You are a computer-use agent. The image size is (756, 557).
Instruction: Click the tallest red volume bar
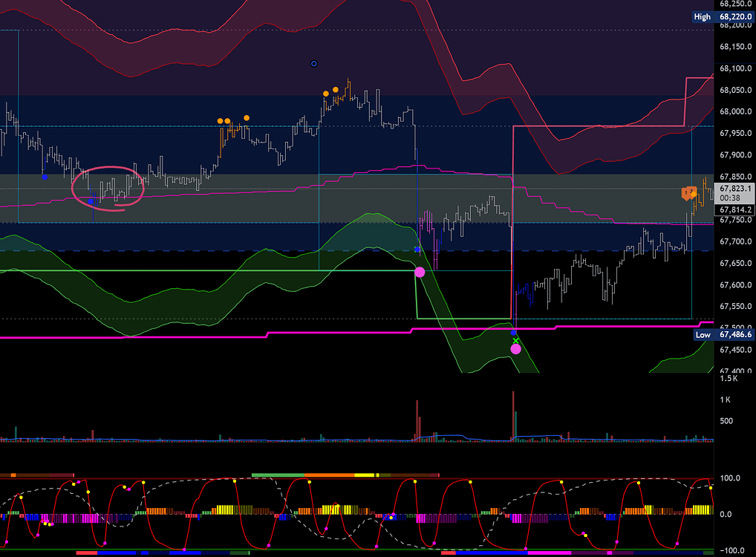513,415
